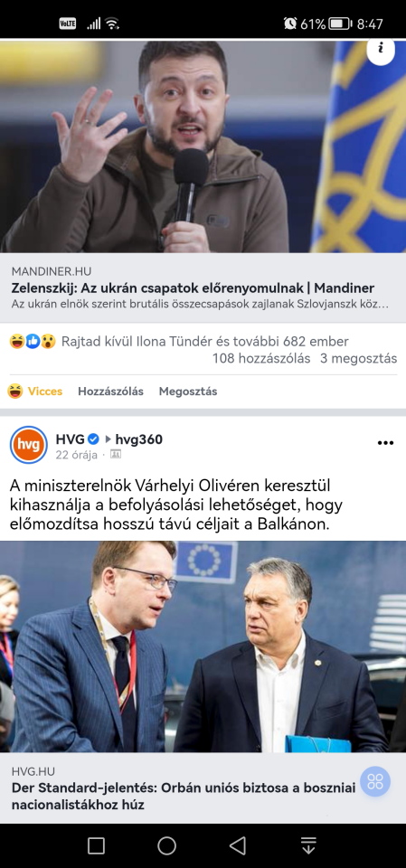Tap the floating four-circle shortcut button
Viewport: 406px width, 868px height.
(x=375, y=781)
